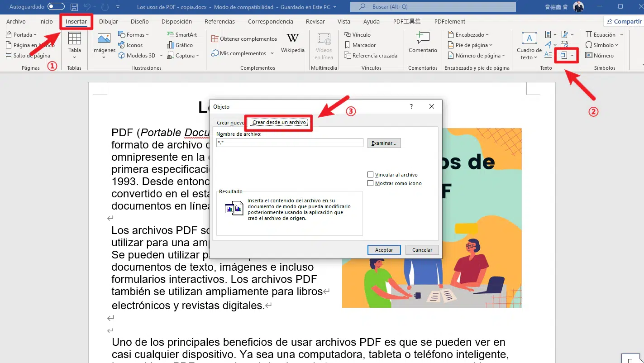The width and height of the screenshot is (644, 363).
Task: Click the Marcador bookmark button
Action: click(x=360, y=45)
